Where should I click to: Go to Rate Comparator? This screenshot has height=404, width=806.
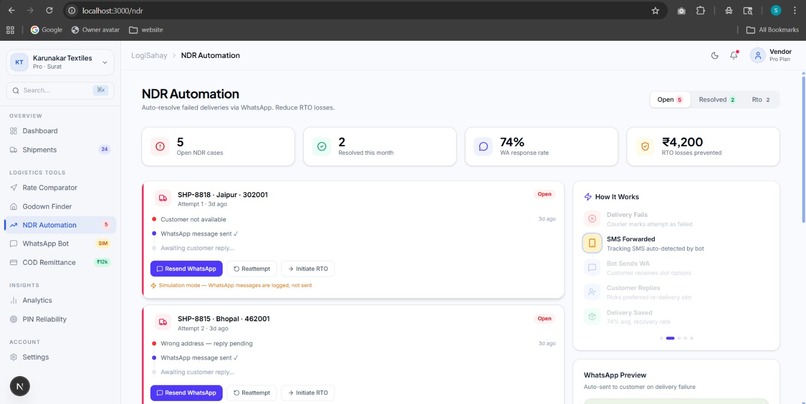[60, 188]
